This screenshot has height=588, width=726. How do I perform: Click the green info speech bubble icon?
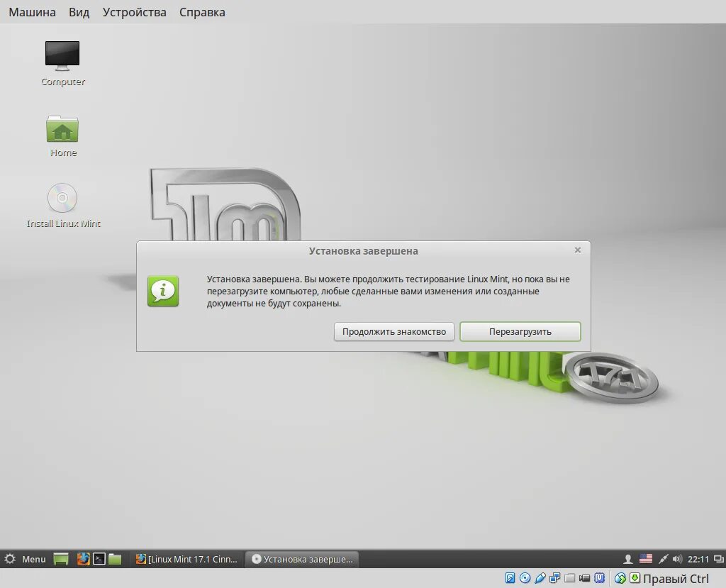(x=163, y=291)
